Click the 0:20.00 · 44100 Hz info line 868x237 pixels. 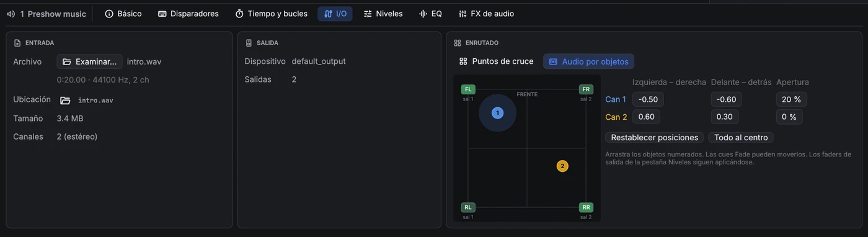103,80
